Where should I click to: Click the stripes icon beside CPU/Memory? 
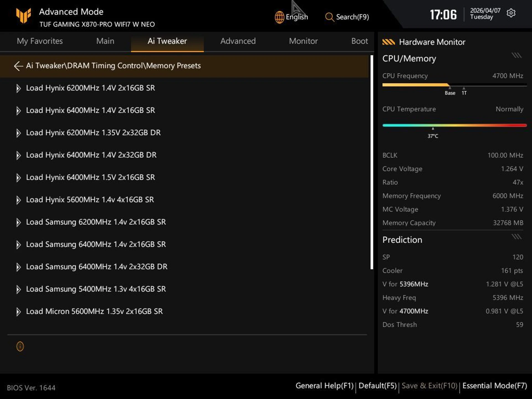(516, 55)
